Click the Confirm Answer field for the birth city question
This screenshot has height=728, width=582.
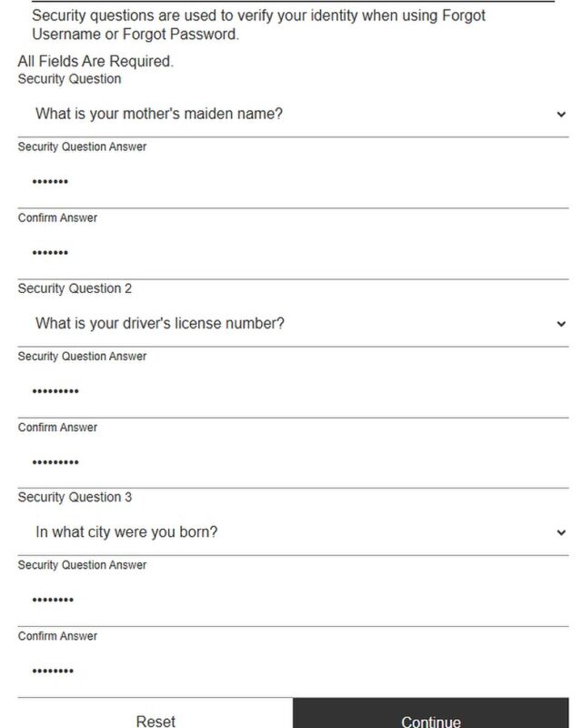click(x=291, y=671)
